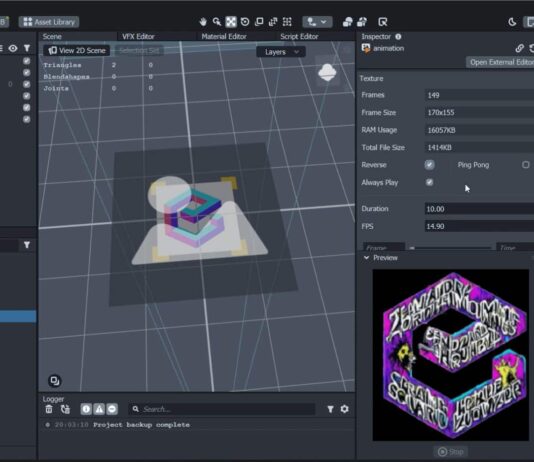Click the cursor selection window icon

click(x=383, y=22)
